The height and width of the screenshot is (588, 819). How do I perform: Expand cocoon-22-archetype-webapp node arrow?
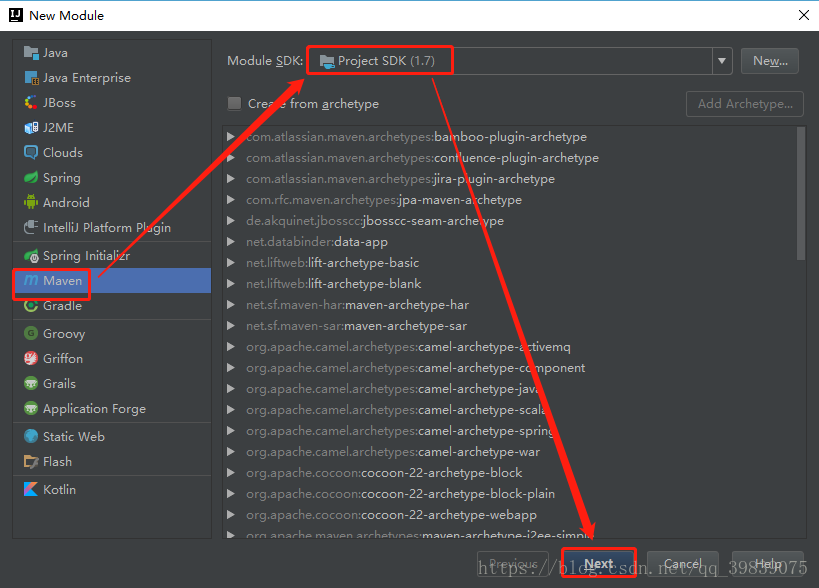230,515
